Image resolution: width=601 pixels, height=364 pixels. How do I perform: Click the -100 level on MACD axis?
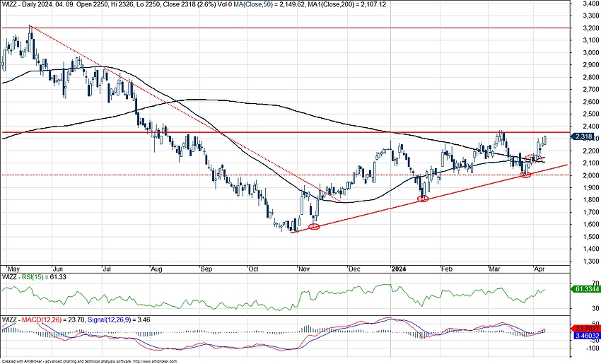point(593,348)
